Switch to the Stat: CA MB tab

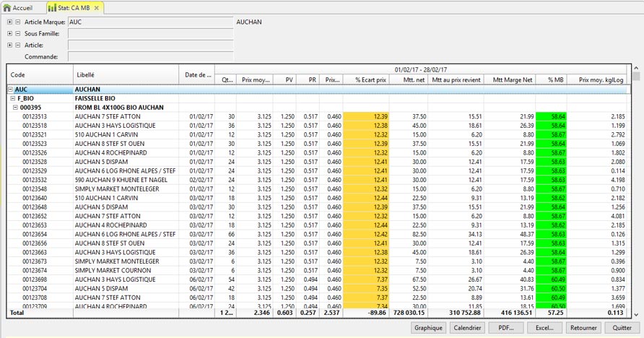[74, 8]
